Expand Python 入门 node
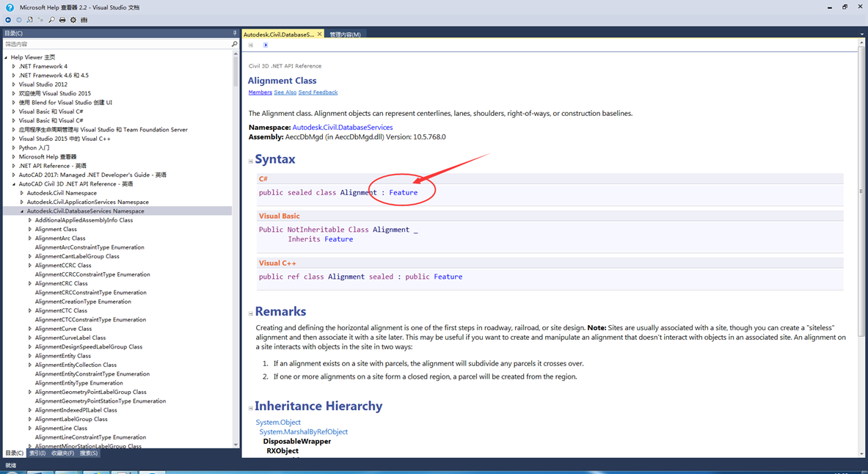868x474 pixels. tap(14, 147)
